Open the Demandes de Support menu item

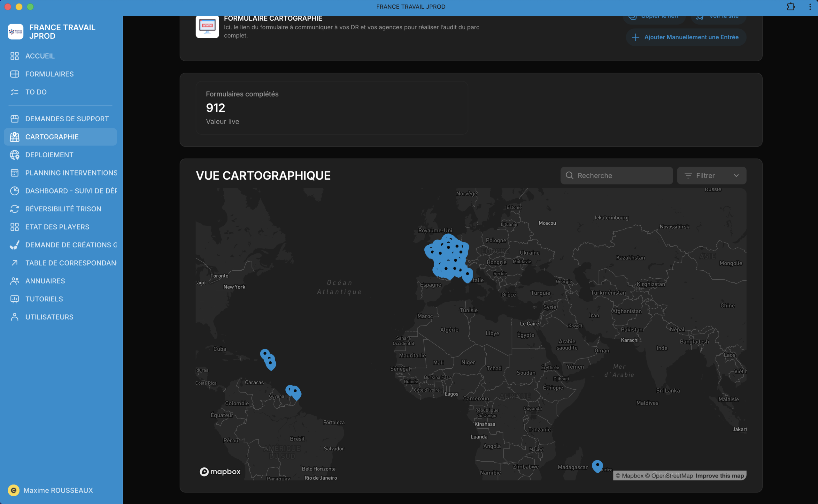click(67, 119)
